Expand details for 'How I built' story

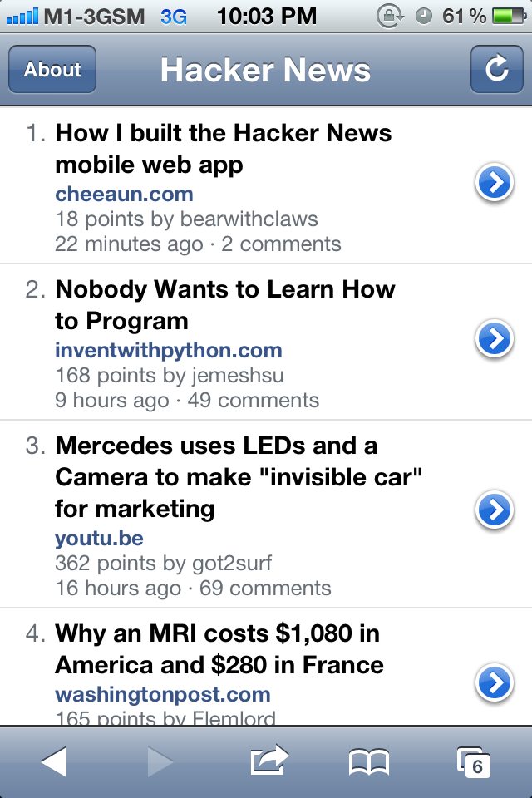(x=495, y=183)
